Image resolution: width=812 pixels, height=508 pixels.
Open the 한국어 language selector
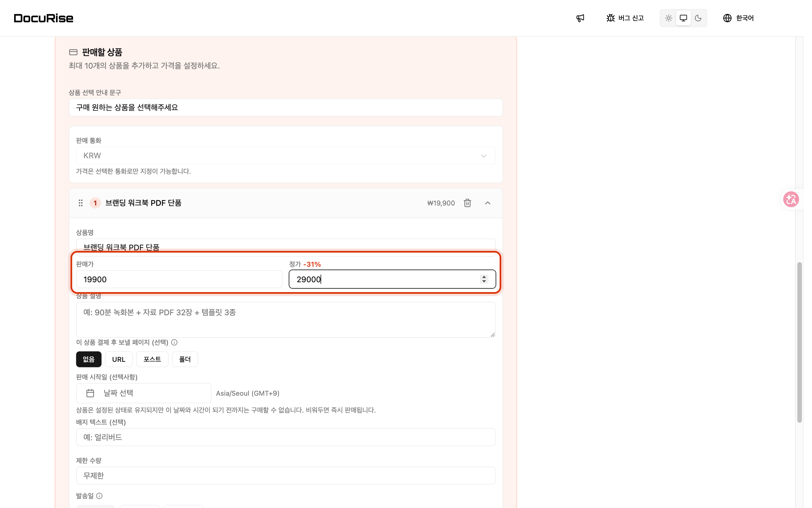pyautogui.click(x=738, y=18)
